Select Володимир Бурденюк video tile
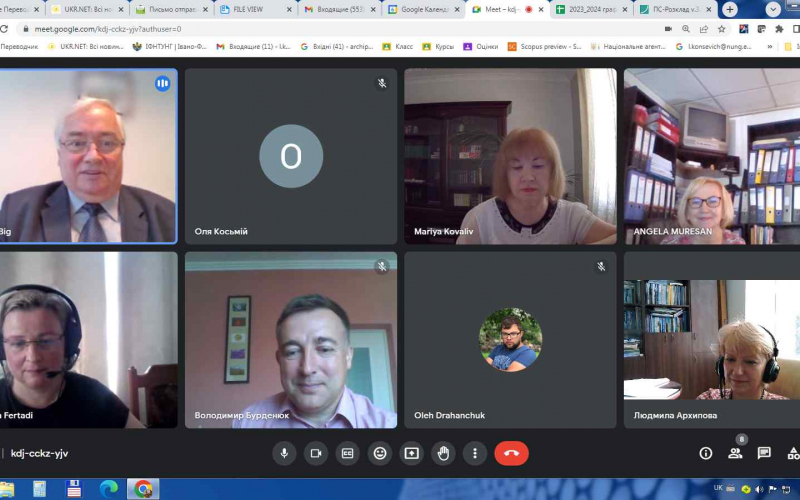 click(x=291, y=340)
